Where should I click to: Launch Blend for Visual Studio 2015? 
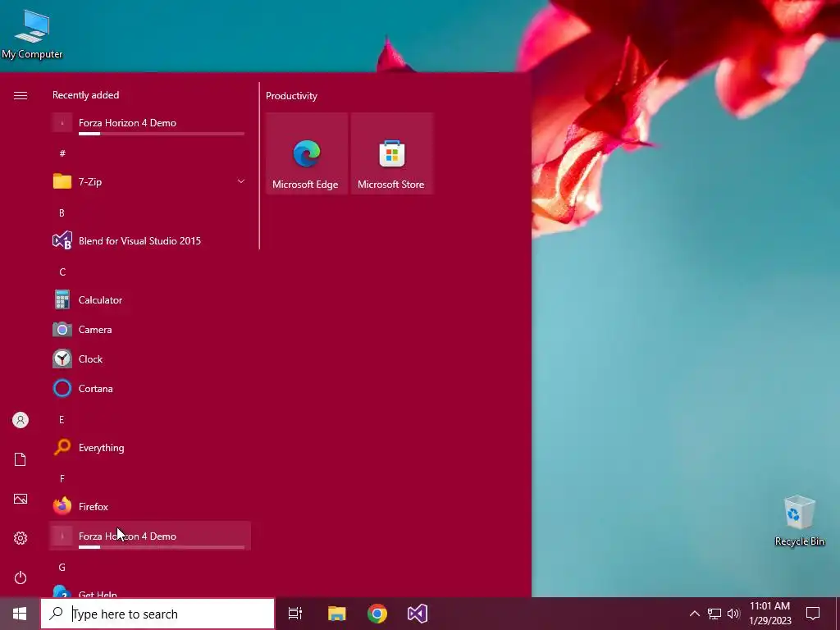tap(150, 241)
